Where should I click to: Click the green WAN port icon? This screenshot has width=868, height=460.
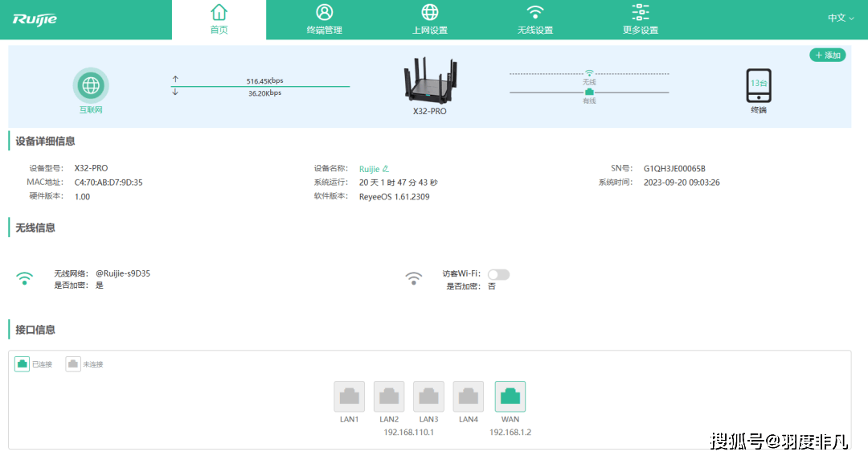coord(510,396)
